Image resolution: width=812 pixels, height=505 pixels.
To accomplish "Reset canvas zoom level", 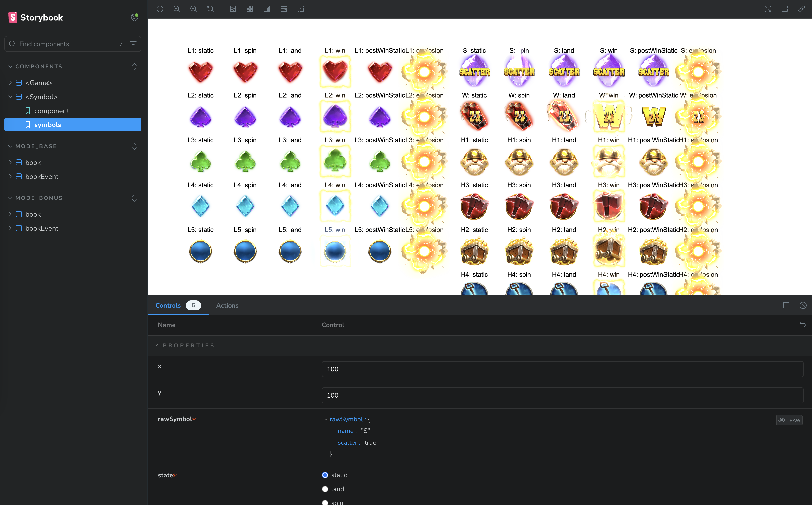I will (x=210, y=9).
